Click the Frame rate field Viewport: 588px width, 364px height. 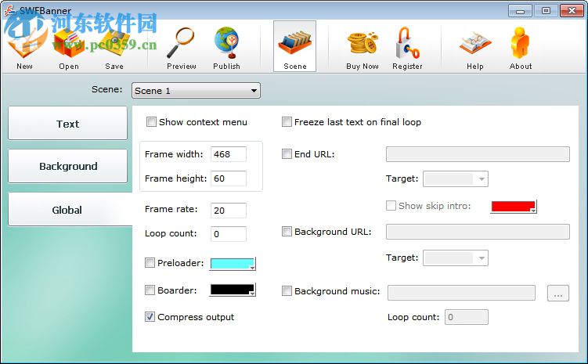pos(229,211)
